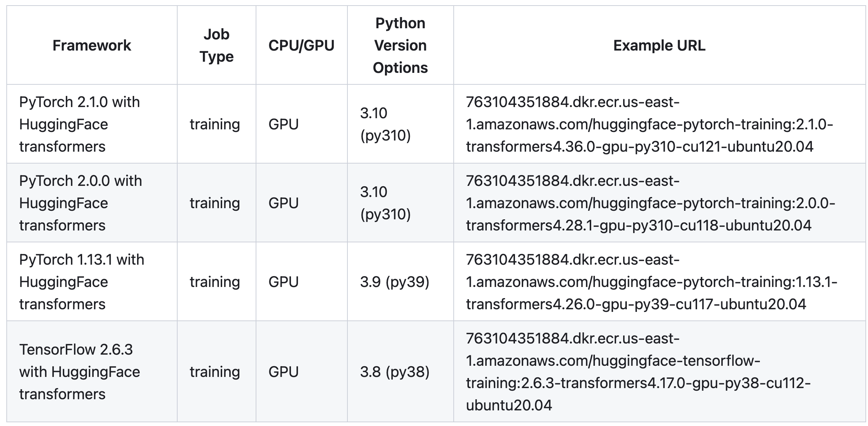Select the GPU cell in PyTorch 1.13.1 row
This screenshot has height=426, width=868.
pos(284,282)
